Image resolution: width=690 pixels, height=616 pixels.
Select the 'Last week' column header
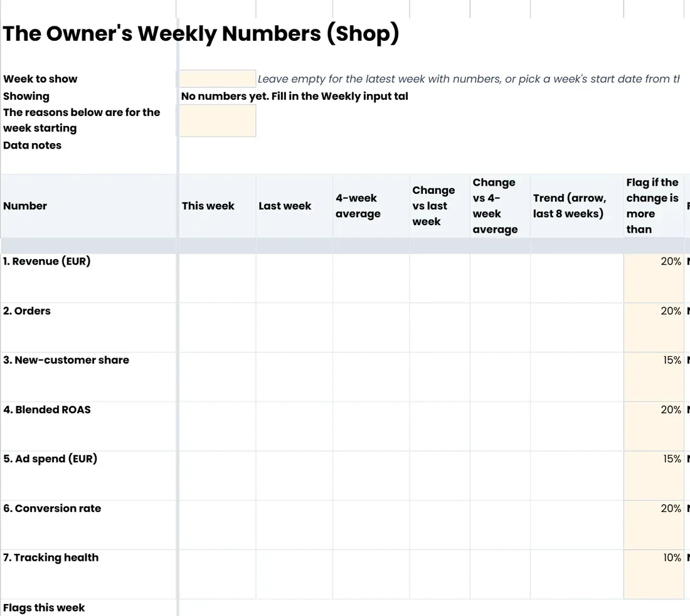click(x=294, y=206)
